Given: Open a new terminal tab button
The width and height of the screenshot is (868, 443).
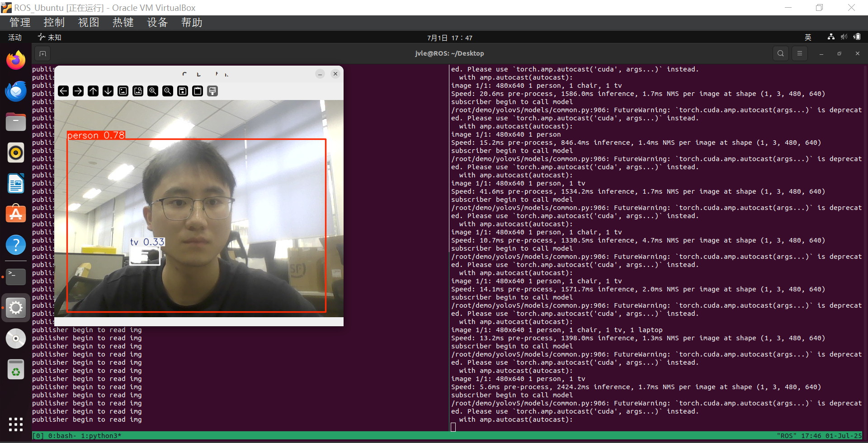Looking at the screenshot, I should (42, 54).
